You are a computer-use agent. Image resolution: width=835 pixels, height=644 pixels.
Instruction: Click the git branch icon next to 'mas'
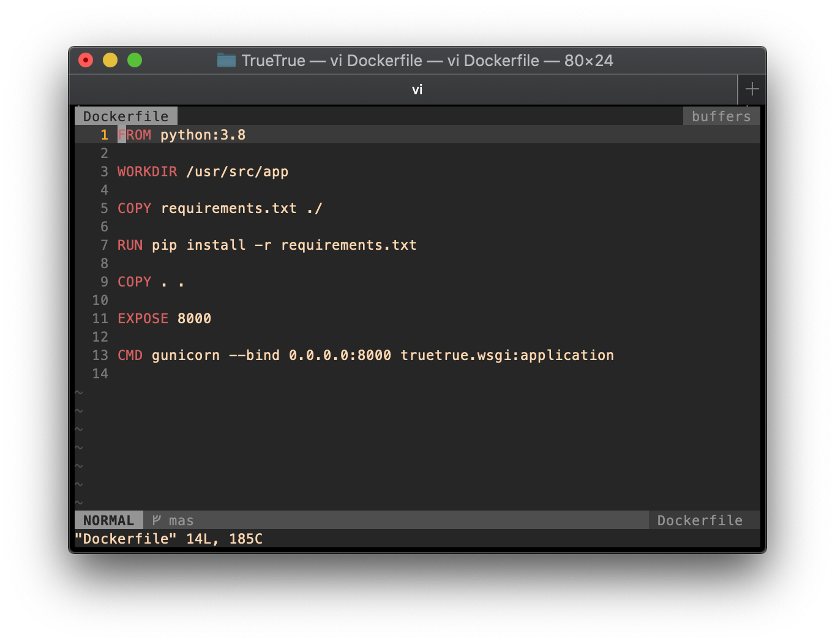155,520
